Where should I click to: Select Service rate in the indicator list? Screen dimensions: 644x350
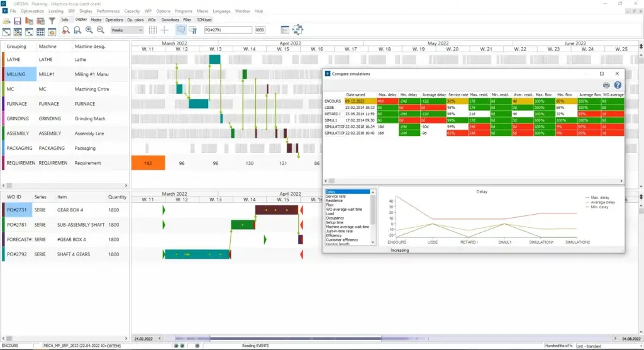pos(335,196)
